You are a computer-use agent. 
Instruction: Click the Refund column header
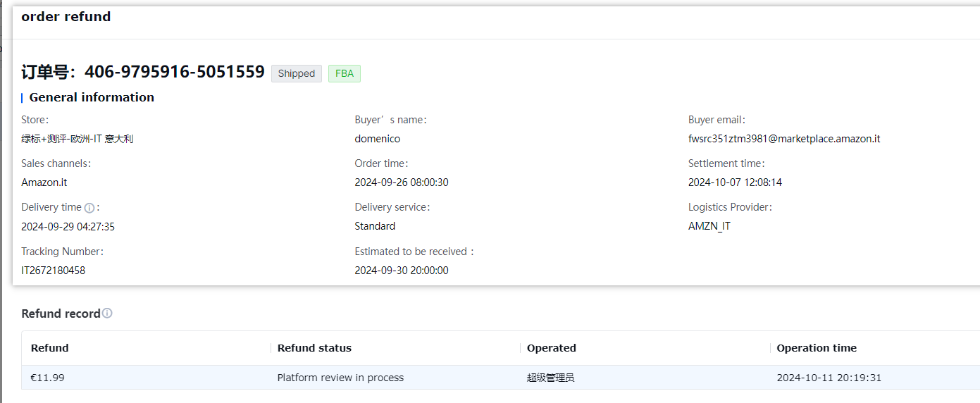pos(50,348)
